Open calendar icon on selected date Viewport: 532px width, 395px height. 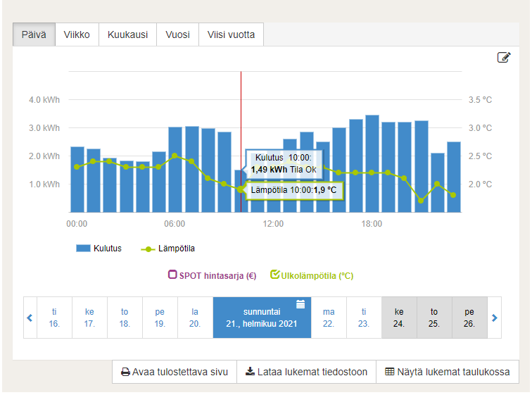300,304
